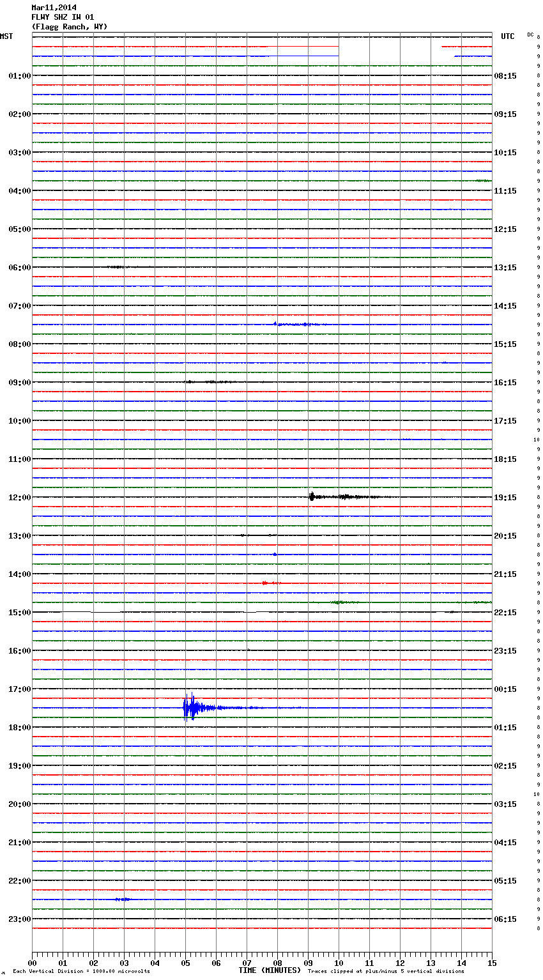The image size is (543, 980).
Task: Click the blue signal on the 07:30 trace
Action: pyautogui.click(x=300, y=325)
